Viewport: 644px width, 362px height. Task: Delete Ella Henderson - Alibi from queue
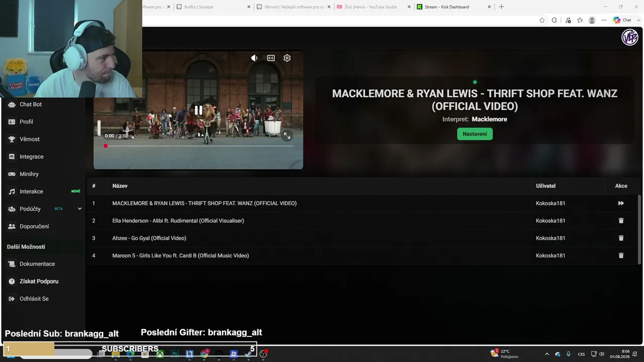point(621,221)
